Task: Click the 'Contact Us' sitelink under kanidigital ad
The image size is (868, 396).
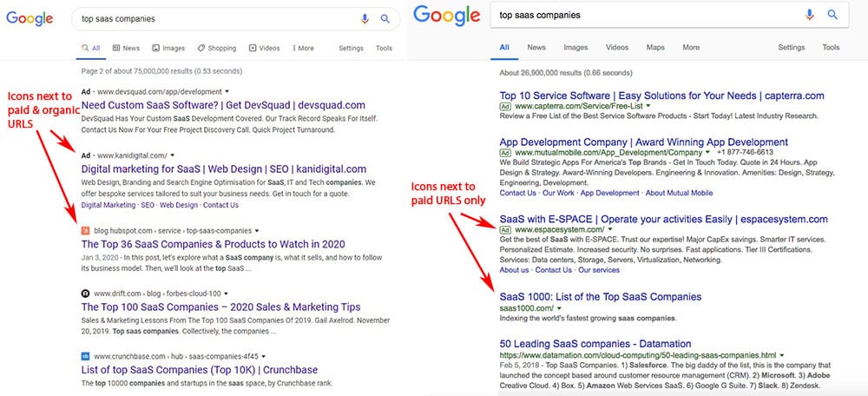Action: (220, 205)
